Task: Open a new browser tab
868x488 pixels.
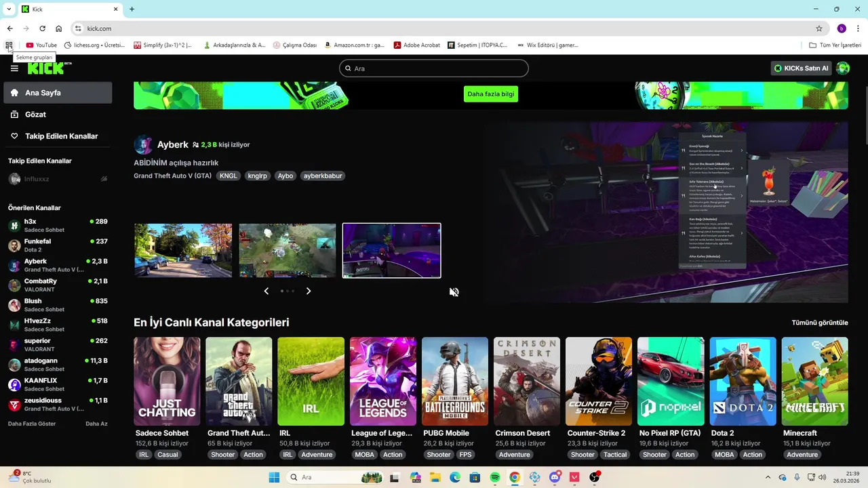Action: 132,9
